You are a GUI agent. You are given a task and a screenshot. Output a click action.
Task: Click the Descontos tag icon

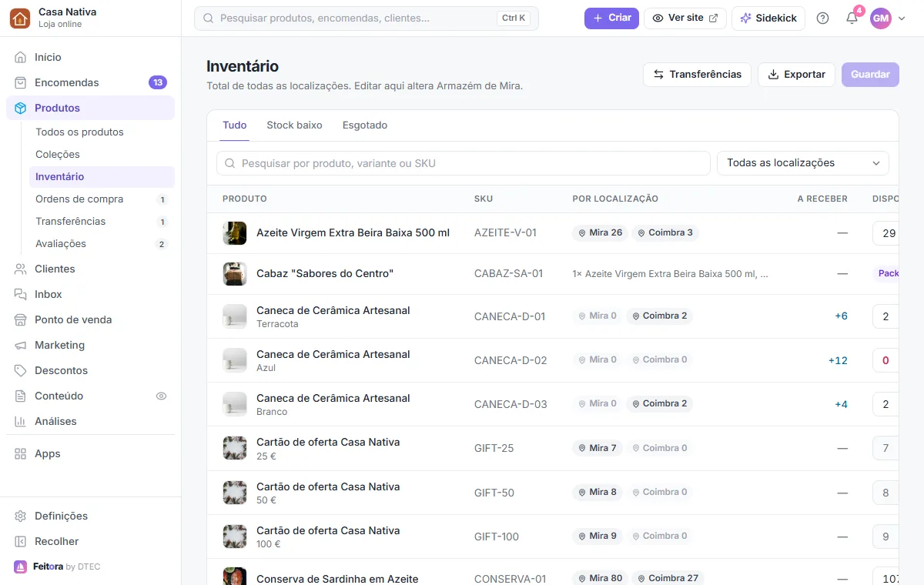tap(21, 370)
